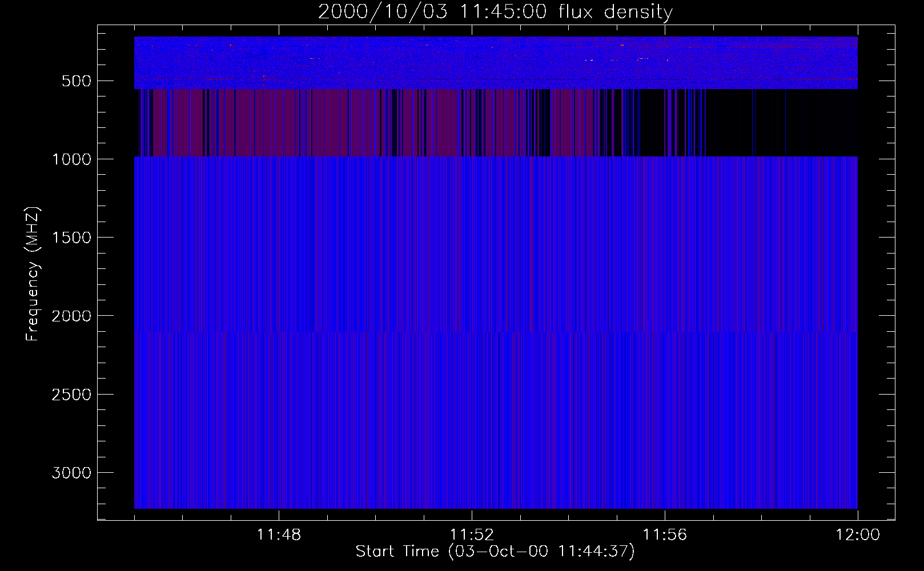This screenshot has width=924, height=571.
Task: Click the lowest spectrogram band around 2500 MHz
Action: coord(496,420)
